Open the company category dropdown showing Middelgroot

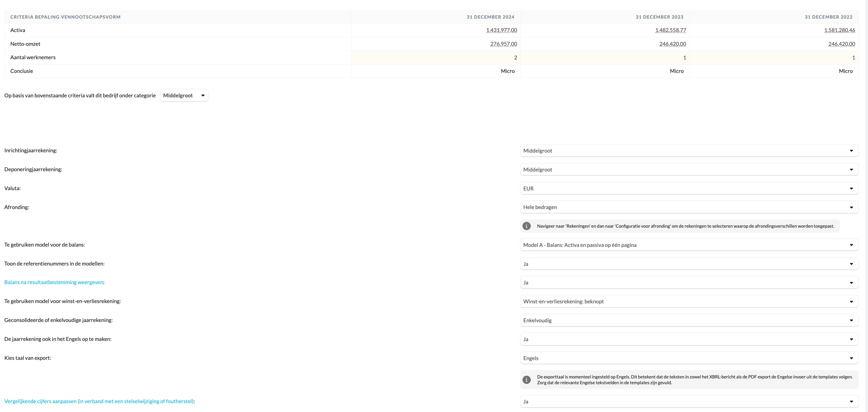click(x=184, y=95)
